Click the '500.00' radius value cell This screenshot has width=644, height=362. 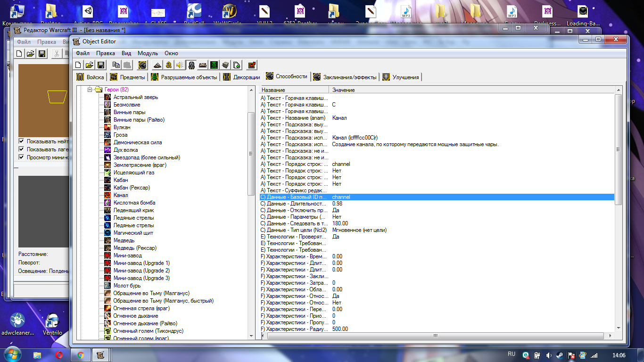(340, 329)
